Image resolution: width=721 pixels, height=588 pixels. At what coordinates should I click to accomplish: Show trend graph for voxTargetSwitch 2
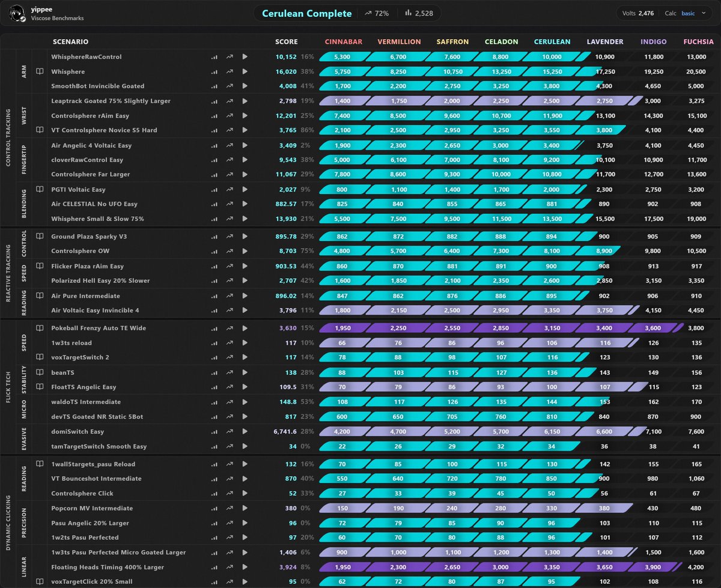click(230, 357)
